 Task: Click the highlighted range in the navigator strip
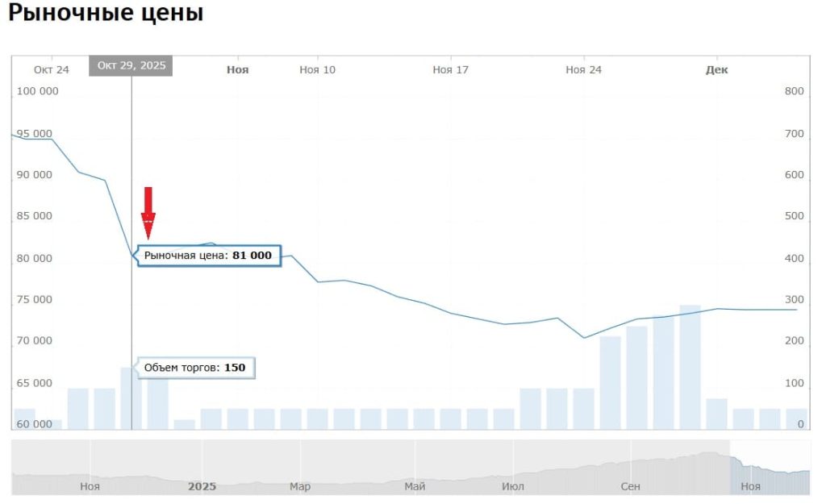pyautogui.click(x=769, y=468)
